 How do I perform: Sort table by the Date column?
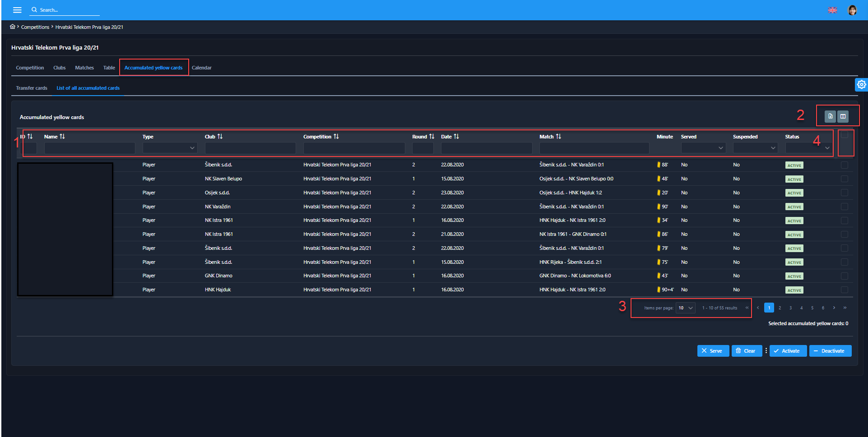click(456, 137)
